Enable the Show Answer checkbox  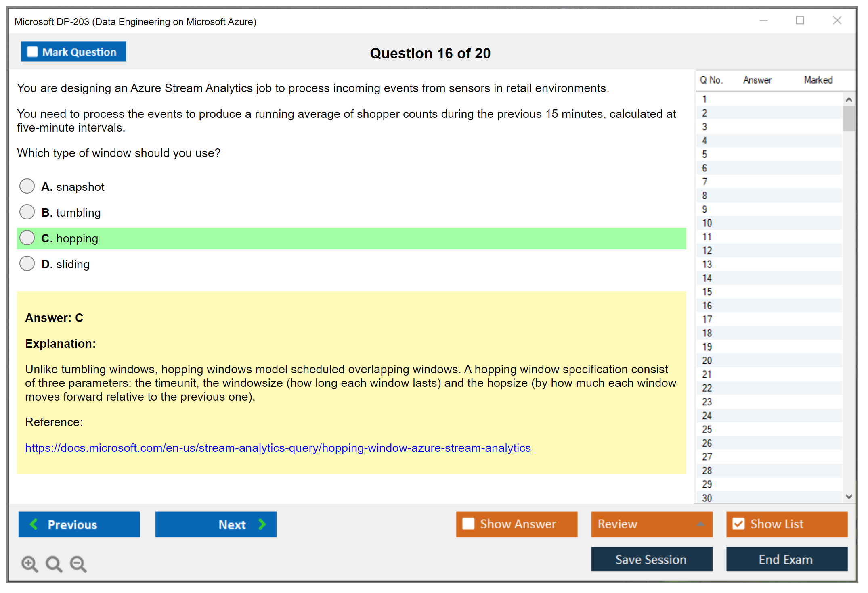point(468,524)
